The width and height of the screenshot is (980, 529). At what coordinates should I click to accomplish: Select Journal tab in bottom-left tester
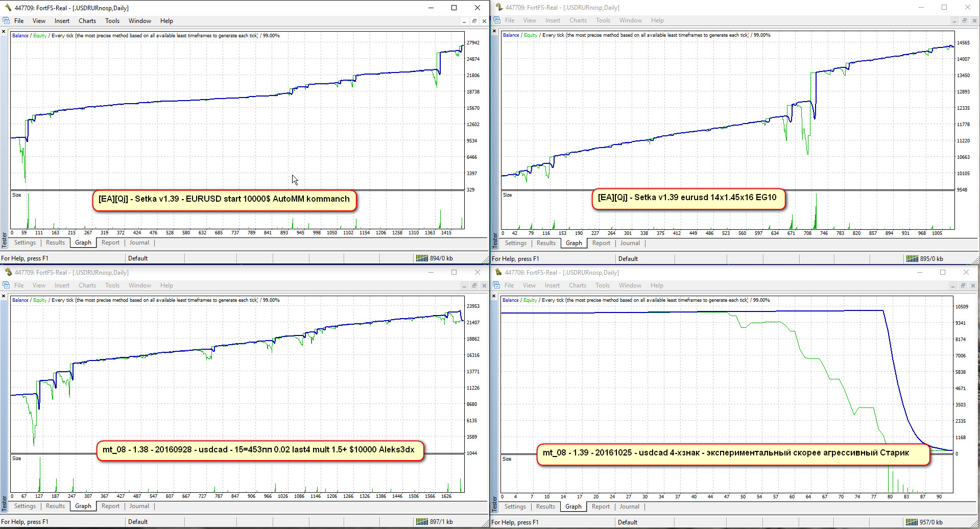139,506
